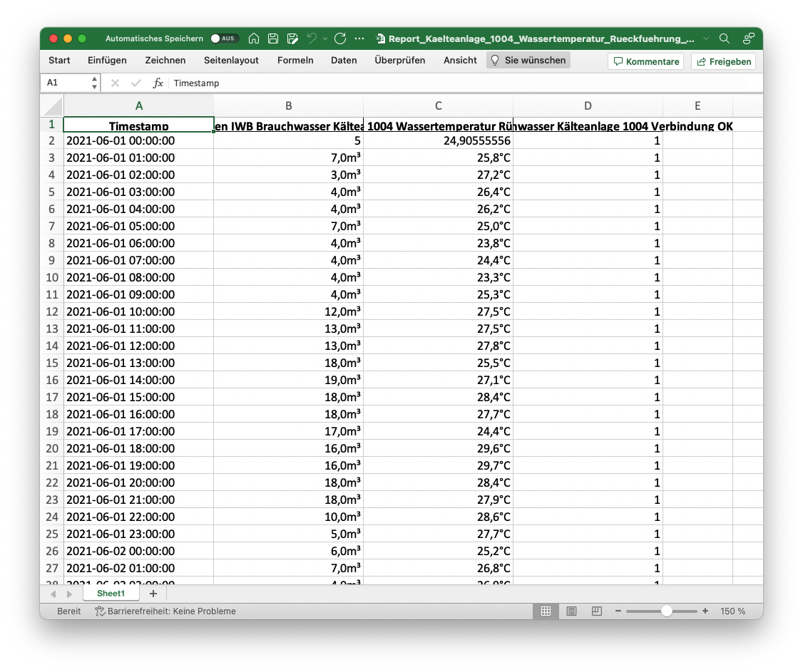Switch to Page Break preview icon
This screenshot has width=803, height=672.
coord(597,611)
